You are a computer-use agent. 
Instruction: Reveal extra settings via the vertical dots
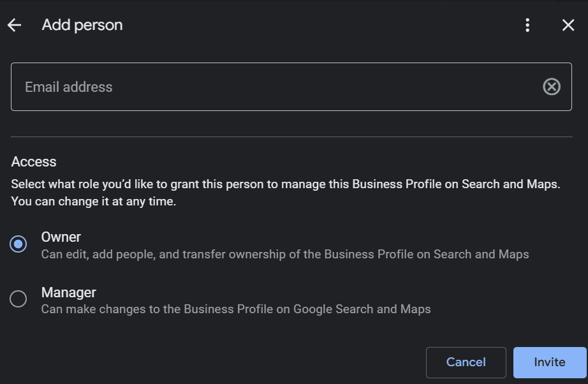pos(527,25)
